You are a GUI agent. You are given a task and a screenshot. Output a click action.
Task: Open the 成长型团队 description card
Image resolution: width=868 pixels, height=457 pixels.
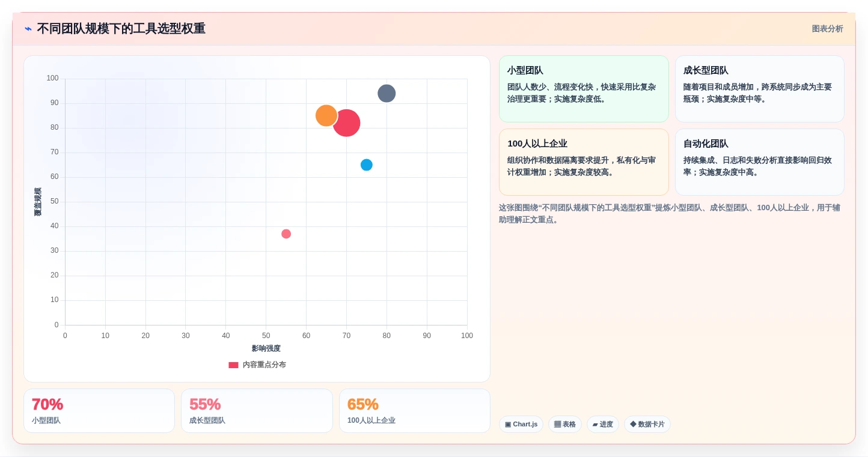760,89
